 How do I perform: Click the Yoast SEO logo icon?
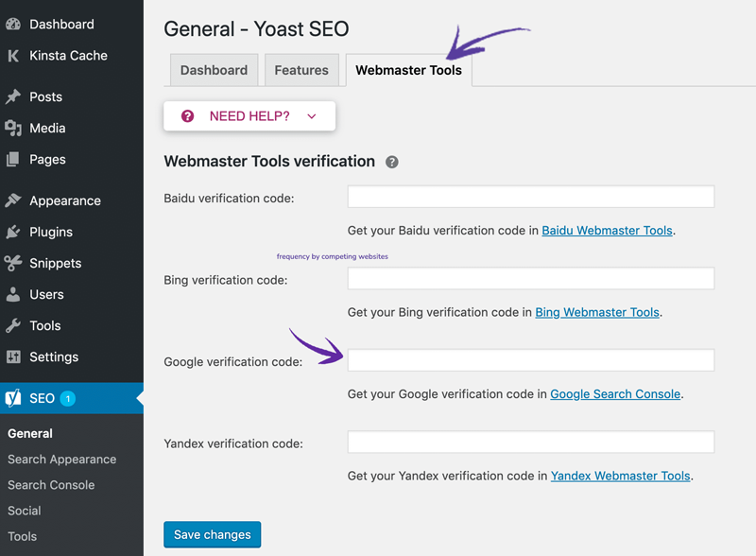(x=13, y=398)
